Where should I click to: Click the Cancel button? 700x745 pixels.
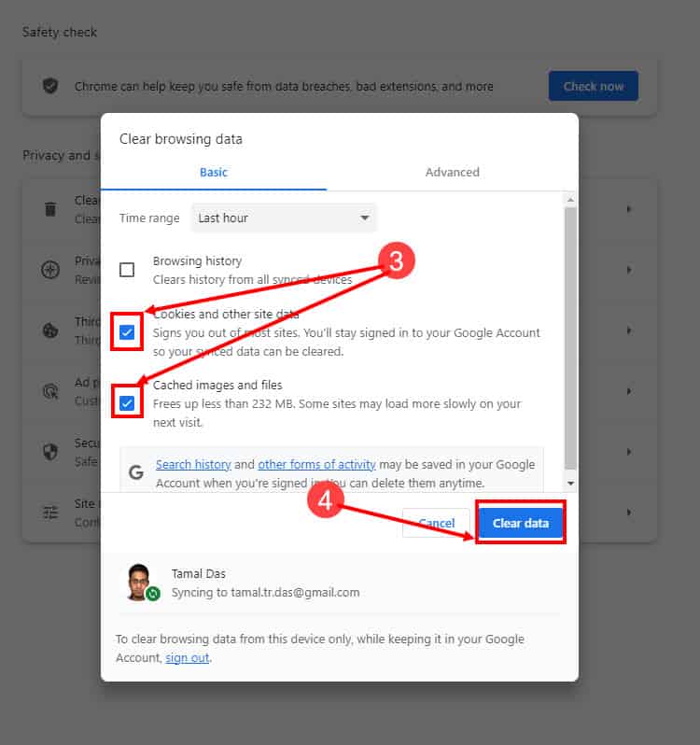pyautogui.click(x=436, y=523)
